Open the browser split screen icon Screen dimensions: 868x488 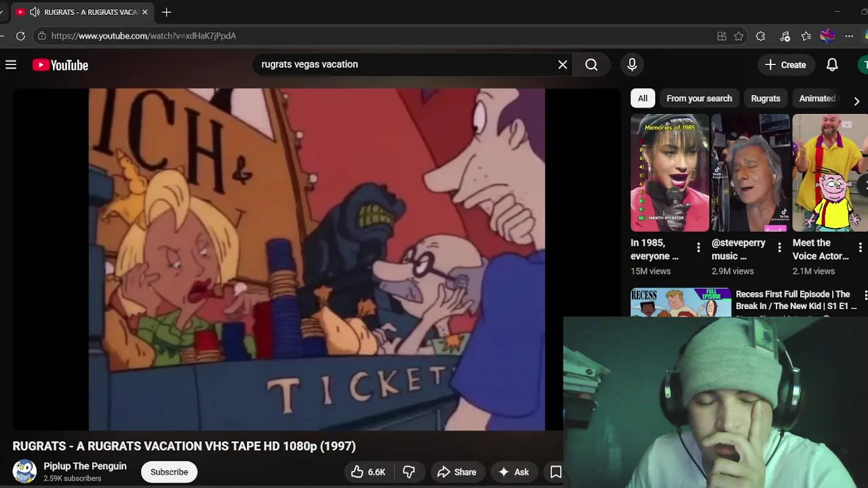(722, 36)
